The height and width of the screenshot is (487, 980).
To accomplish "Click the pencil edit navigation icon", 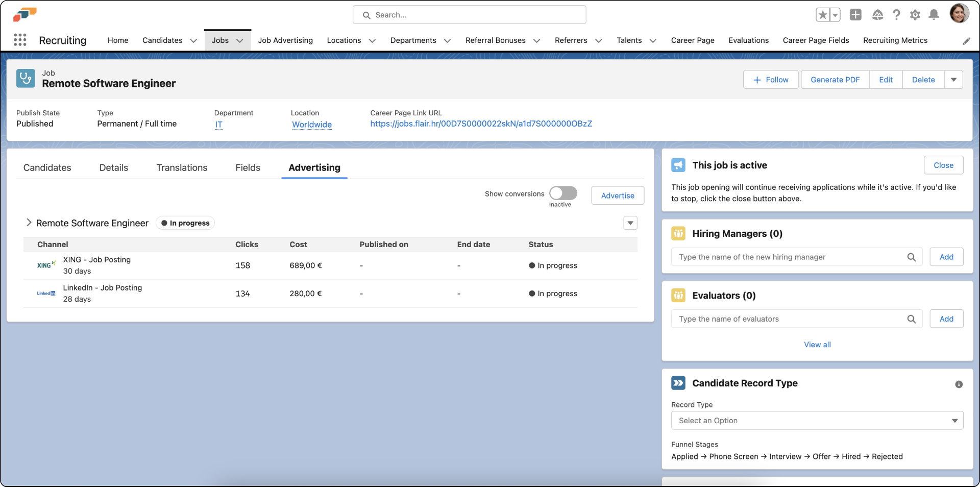I will (x=966, y=41).
